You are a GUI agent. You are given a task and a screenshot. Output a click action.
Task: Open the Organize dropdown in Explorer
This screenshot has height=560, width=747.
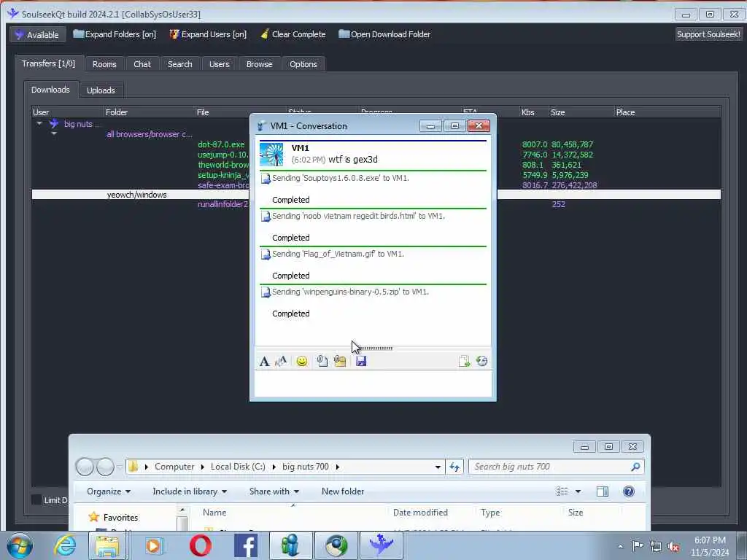click(x=109, y=491)
